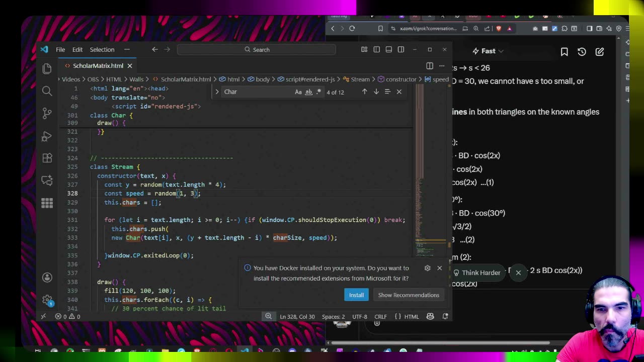Open the Source Control view
This screenshot has height=362, width=644.
(x=47, y=113)
